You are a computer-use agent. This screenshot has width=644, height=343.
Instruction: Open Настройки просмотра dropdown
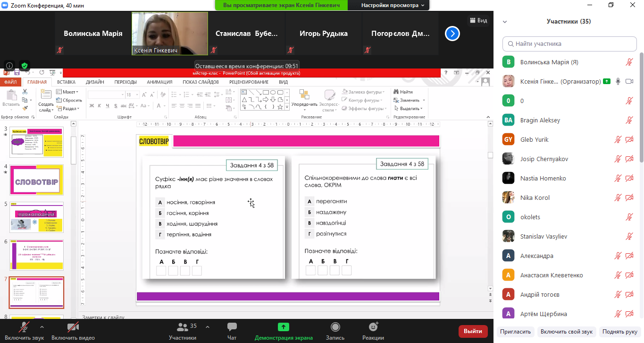pyautogui.click(x=393, y=5)
